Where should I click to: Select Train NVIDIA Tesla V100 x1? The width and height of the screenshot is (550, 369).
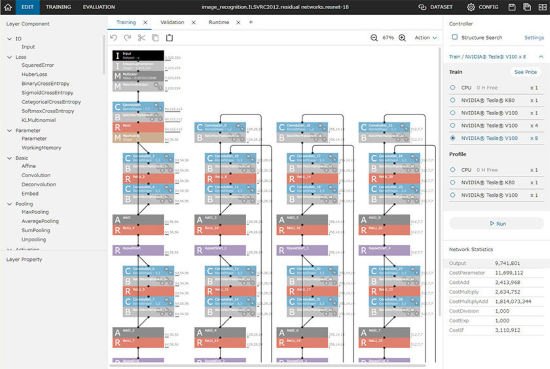click(x=452, y=113)
